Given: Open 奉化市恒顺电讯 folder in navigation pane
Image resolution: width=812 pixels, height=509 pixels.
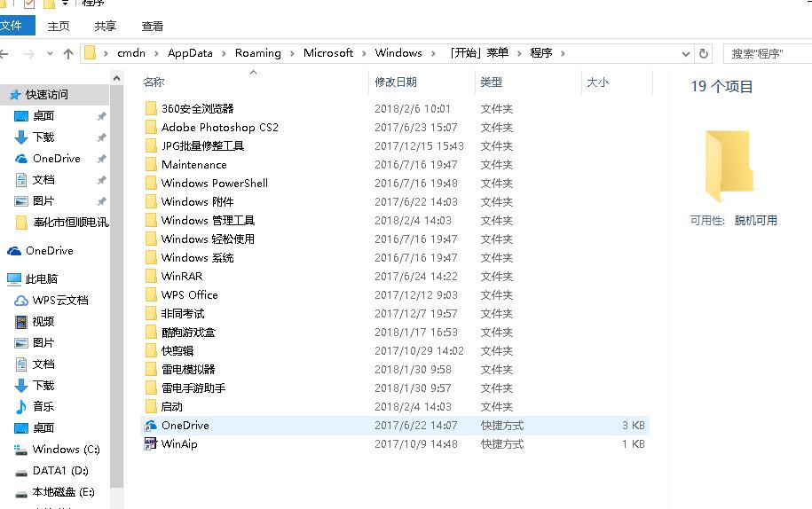Looking at the screenshot, I should pos(70,222).
